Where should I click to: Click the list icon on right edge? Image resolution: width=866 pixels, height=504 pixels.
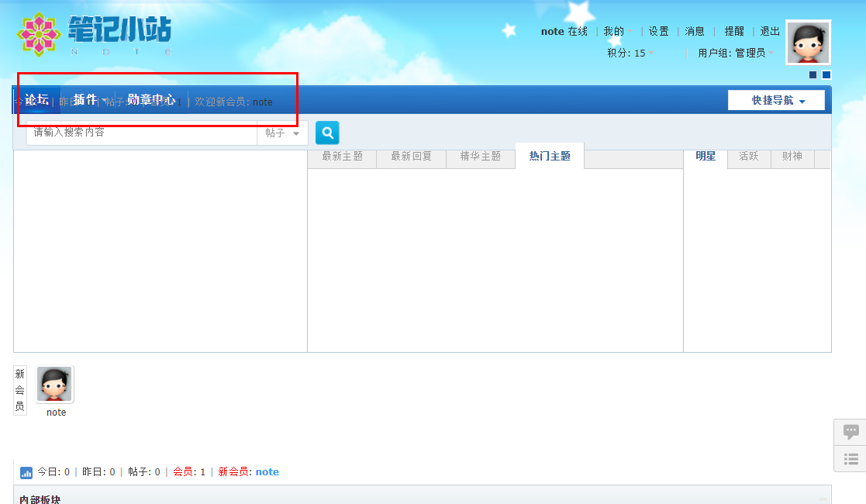coord(850,459)
